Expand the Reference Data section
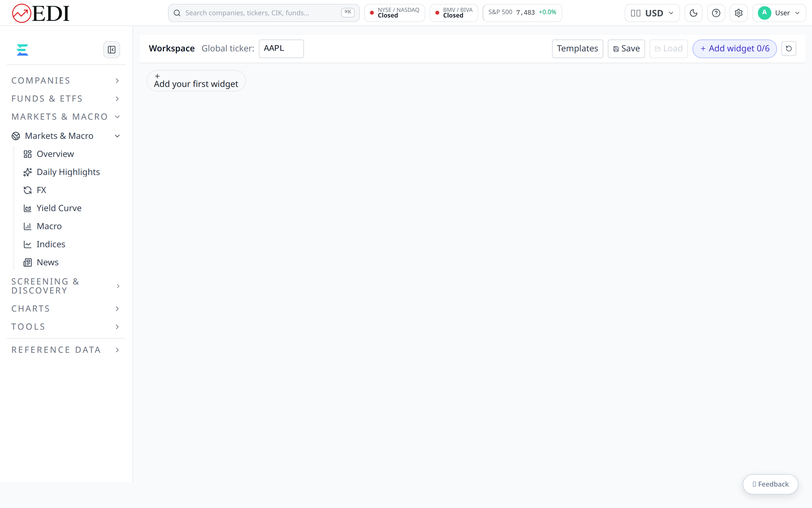 coord(66,350)
